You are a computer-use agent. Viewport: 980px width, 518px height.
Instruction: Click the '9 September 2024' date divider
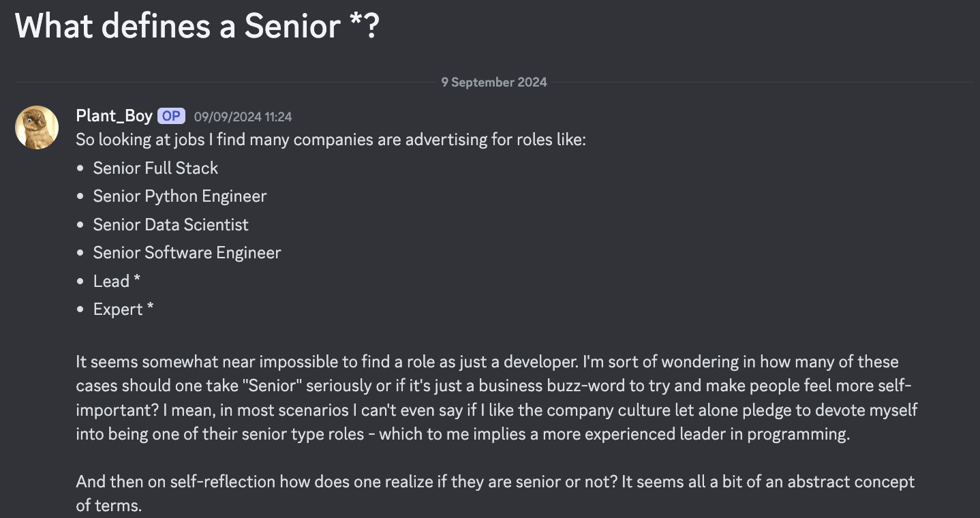tap(494, 82)
